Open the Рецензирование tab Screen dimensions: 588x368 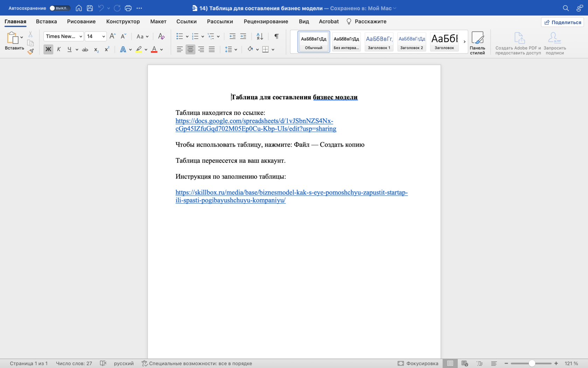(x=266, y=21)
